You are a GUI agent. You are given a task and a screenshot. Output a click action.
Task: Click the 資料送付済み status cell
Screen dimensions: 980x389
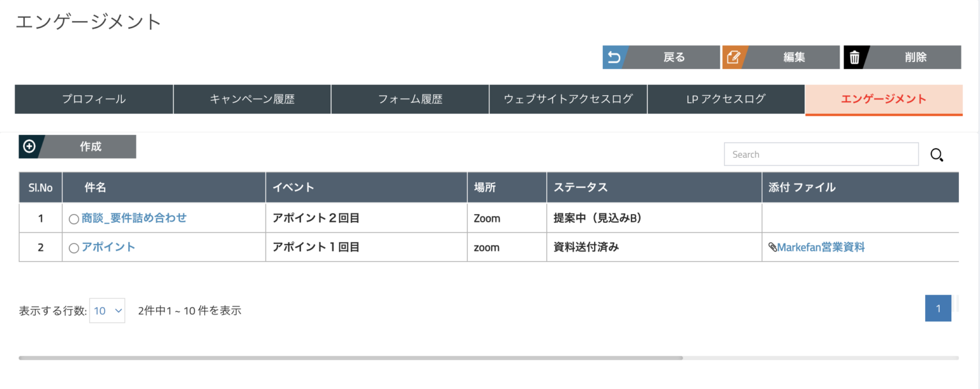[654, 247]
